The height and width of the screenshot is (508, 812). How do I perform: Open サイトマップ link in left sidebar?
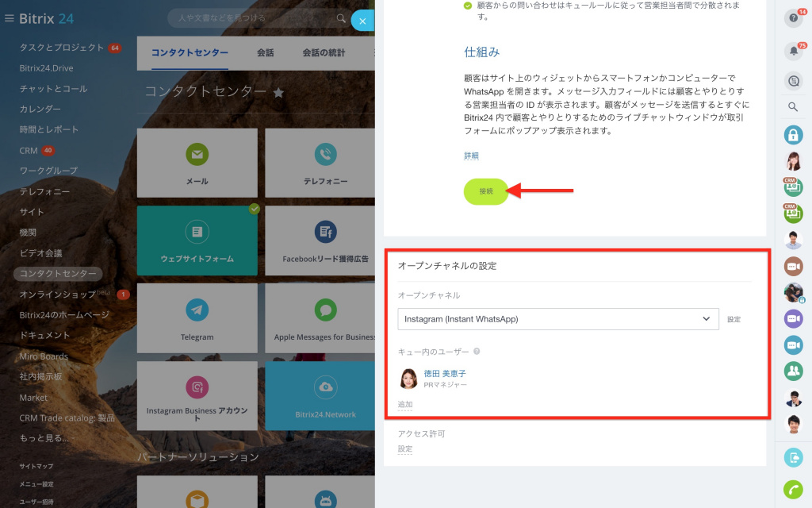tap(36, 466)
